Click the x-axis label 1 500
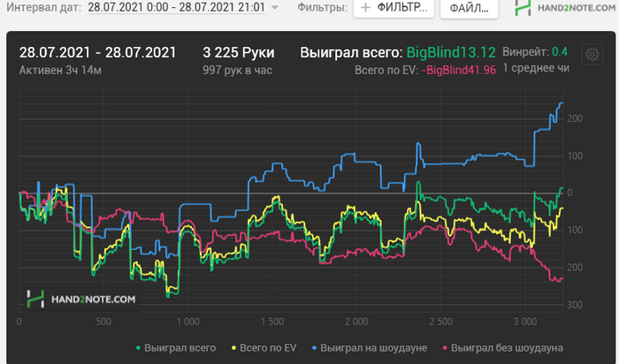The image size is (619, 364). 272,322
